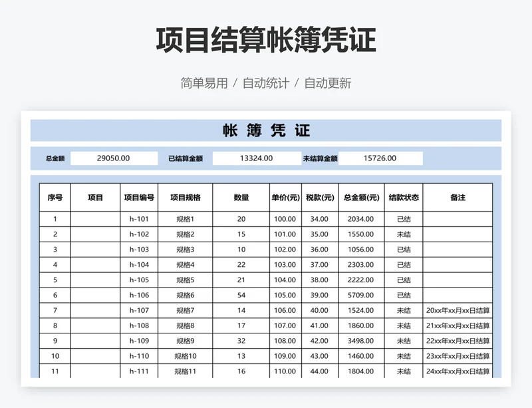This screenshot has height=408, width=532.
Task: Click tax value 43.00
Action: (x=320, y=356)
